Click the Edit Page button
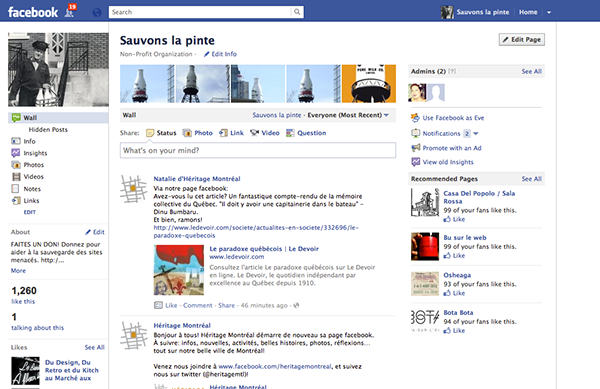Image resolution: width=600 pixels, height=389 pixels. 522,39
